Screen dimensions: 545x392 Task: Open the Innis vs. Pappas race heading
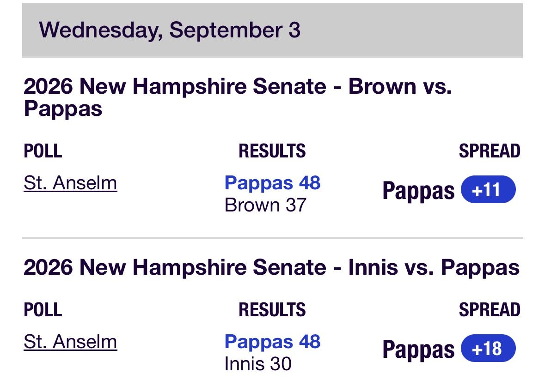(x=271, y=268)
